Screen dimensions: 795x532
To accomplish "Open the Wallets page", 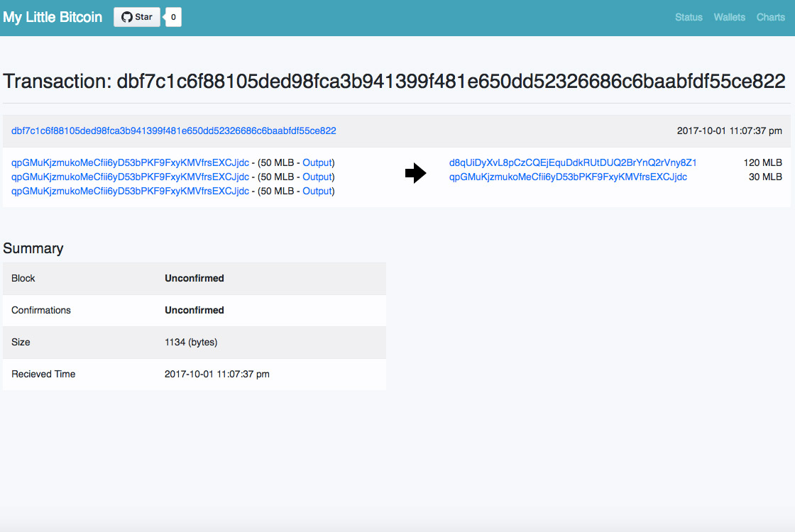I will coord(729,17).
